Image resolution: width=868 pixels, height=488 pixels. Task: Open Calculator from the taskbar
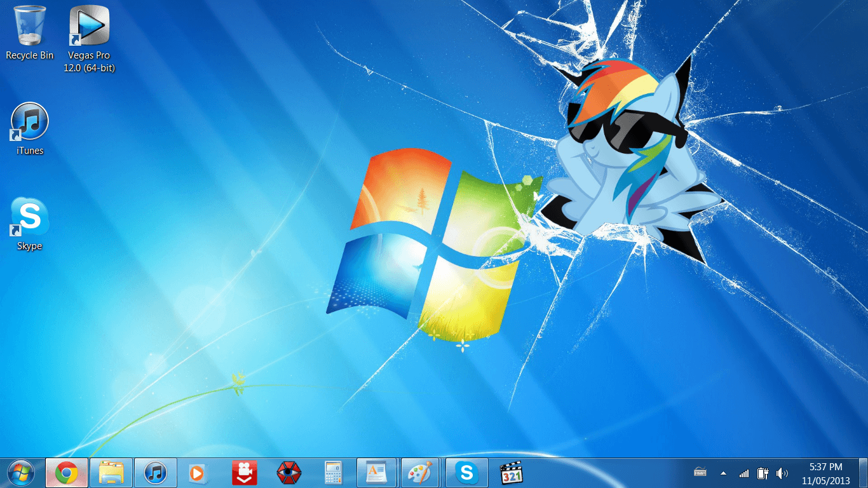333,473
